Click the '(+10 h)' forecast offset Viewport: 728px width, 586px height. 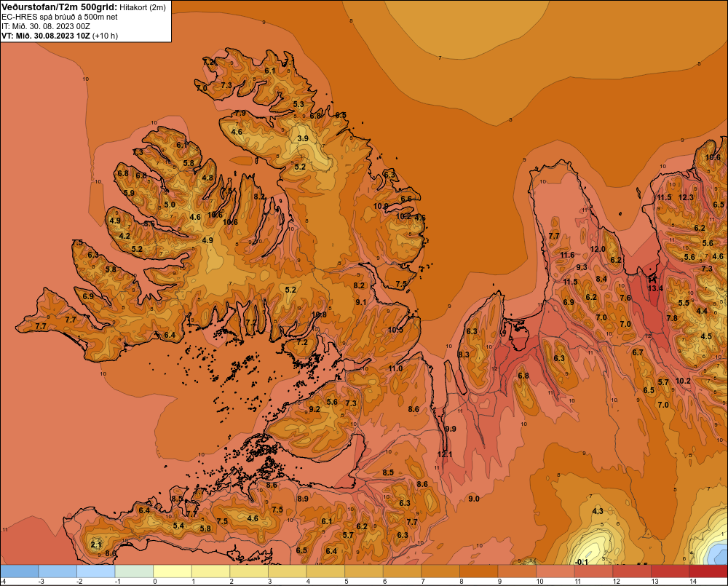coord(106,36)
